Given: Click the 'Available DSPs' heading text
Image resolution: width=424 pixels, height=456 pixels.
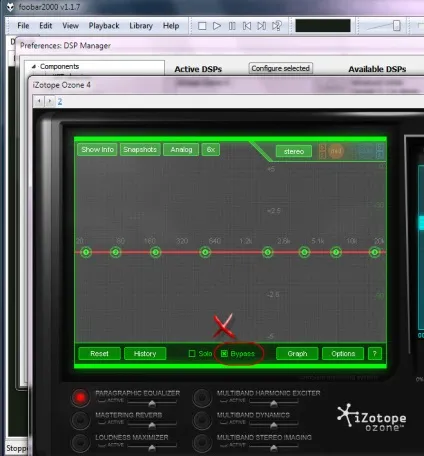Looking at the screenshot, I should click(x=377, y=69).
